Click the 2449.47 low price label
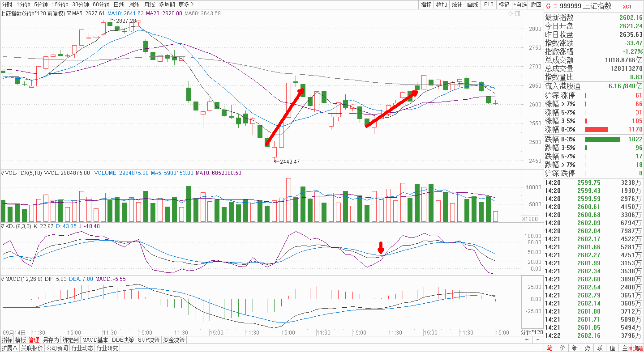This screenshot has height=352, width=644. [x=289, y=161]
